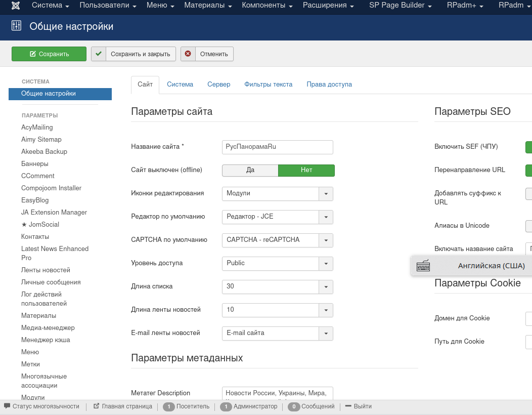532x415 pixels.
Task: Toggle the Включить SEF (ЧПУ) switch
Action: [529, 146]
